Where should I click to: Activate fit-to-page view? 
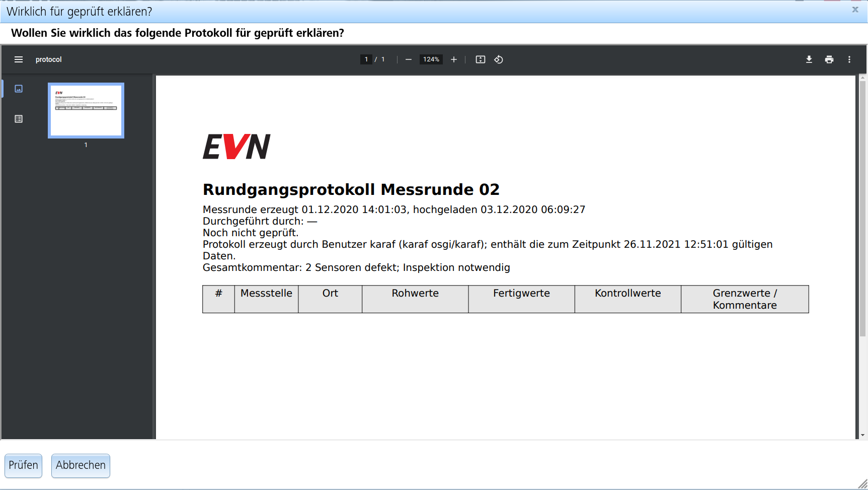[x=480, y=59]
